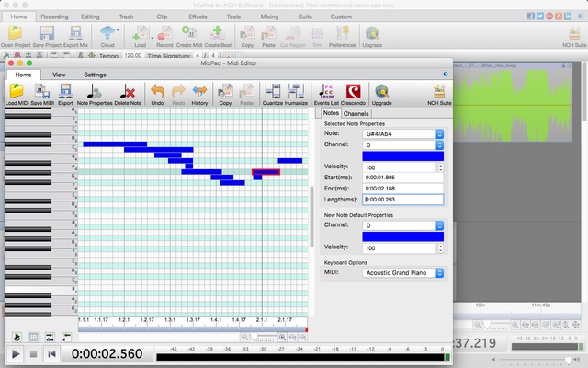Click Open Project in the MixPad window
588x368 pixels.
point(16,37)
